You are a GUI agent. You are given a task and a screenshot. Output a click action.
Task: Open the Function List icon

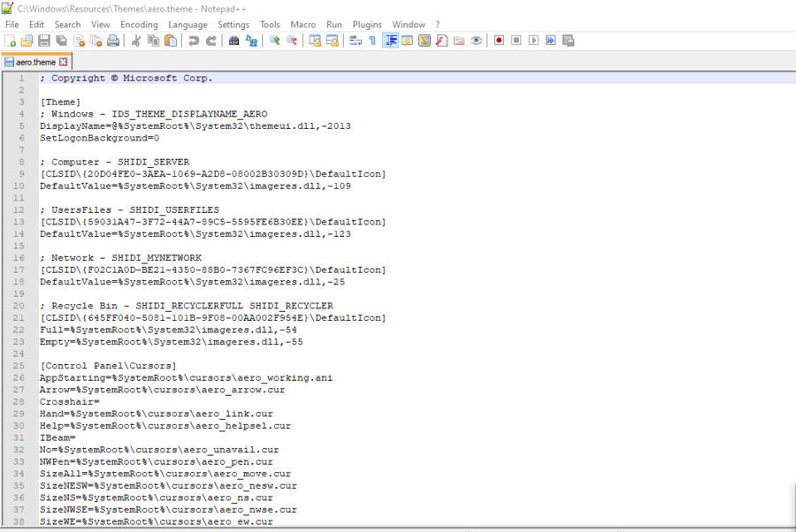point(441,41)
